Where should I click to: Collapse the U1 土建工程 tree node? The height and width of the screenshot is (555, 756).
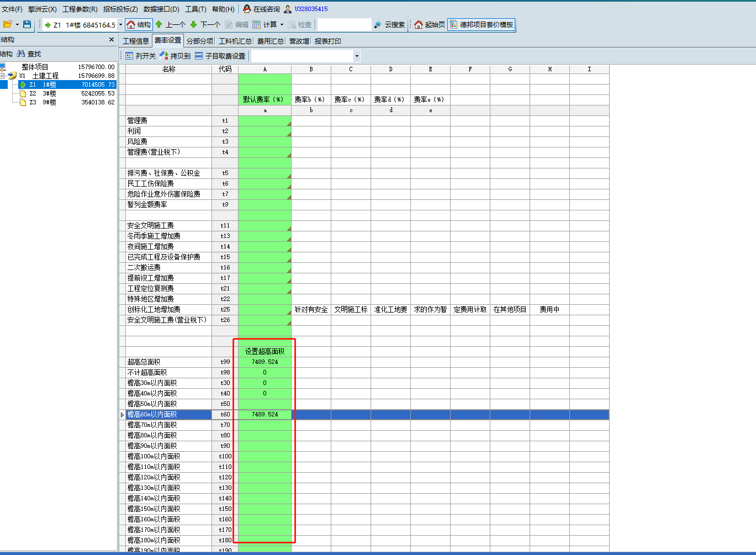(x=2, y=76)
